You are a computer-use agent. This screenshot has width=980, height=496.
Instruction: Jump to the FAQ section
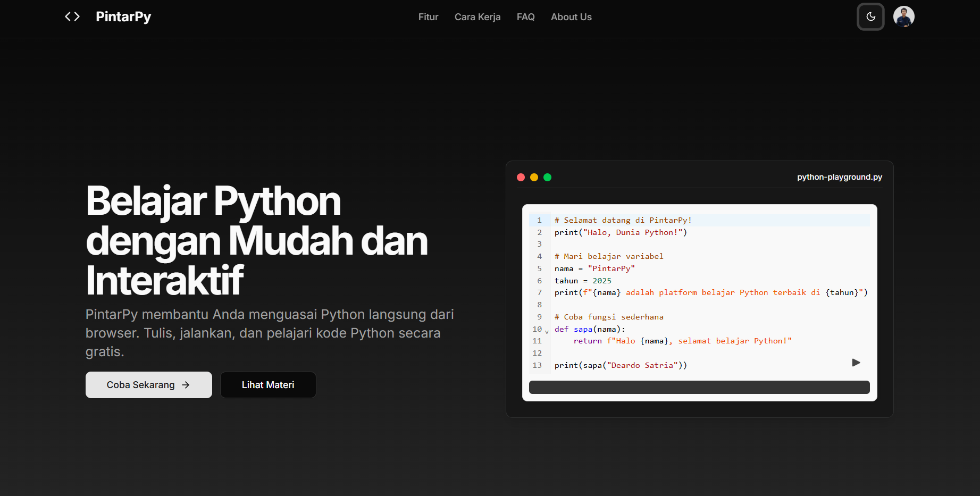pyautogui.click(x=525, y=17)
